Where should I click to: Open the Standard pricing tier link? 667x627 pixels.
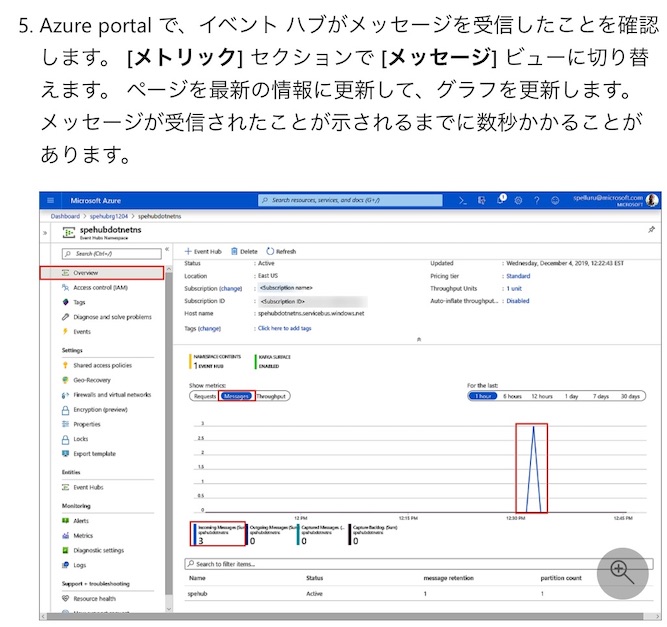[x=518, y=276]
